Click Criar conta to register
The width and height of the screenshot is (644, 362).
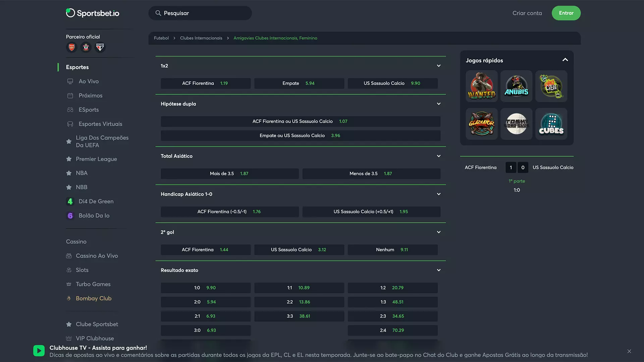click(x=527, y=13)
